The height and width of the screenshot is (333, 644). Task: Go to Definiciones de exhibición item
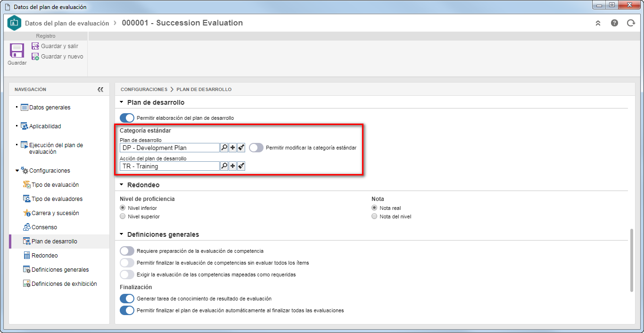64,284
